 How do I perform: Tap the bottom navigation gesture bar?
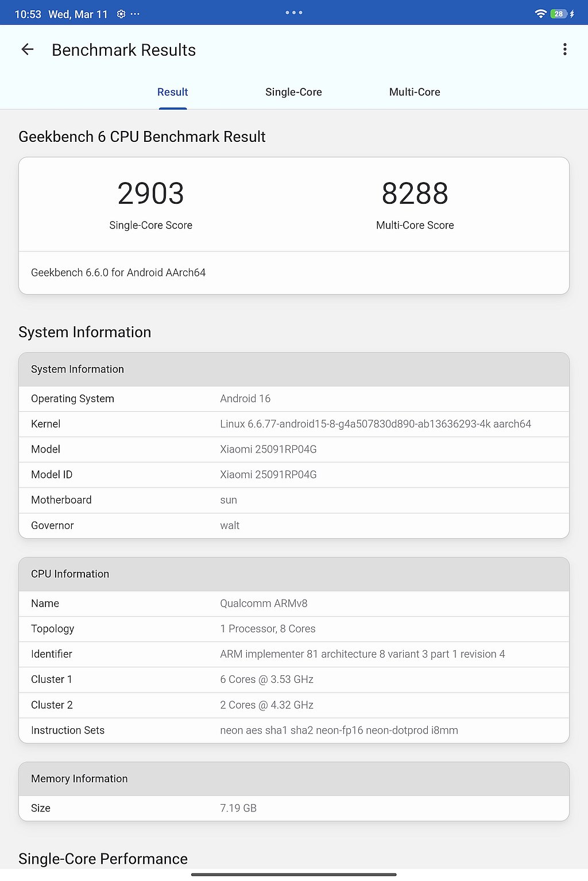point(293,875)
